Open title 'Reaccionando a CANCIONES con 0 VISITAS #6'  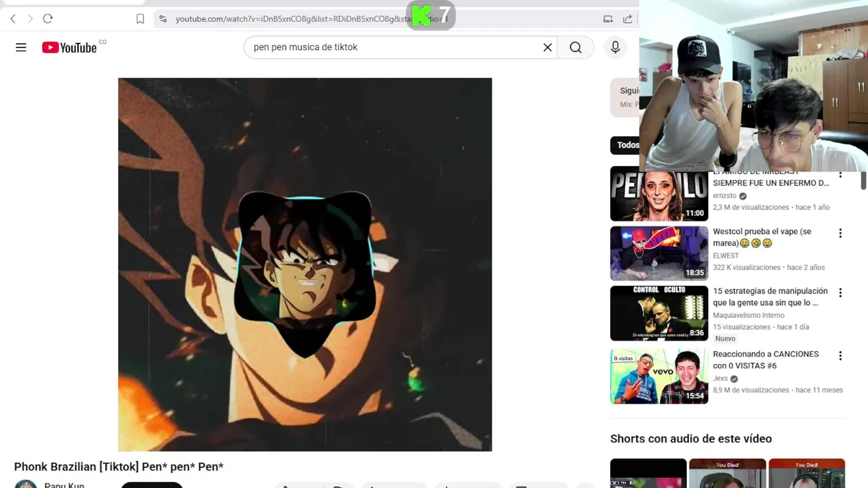click(766, 360)
